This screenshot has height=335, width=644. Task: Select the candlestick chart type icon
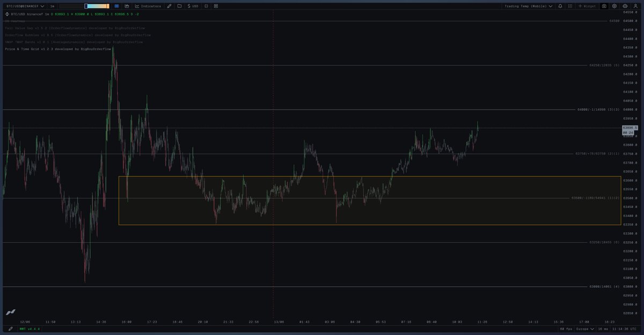point(126,6)
